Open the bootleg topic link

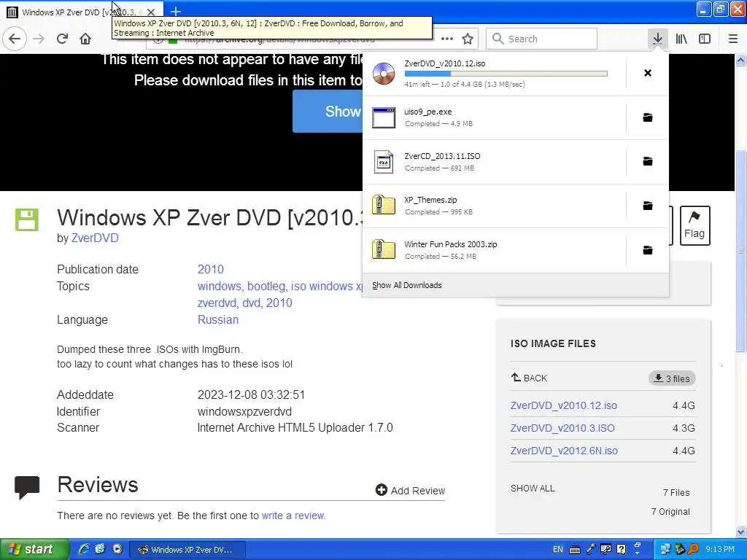point(266,286)
